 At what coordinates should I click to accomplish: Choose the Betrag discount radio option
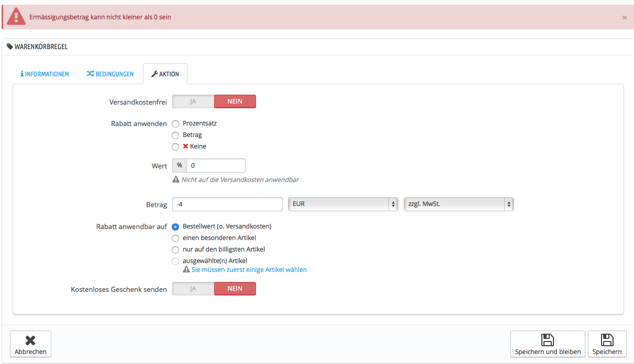[x=175, y=135]
